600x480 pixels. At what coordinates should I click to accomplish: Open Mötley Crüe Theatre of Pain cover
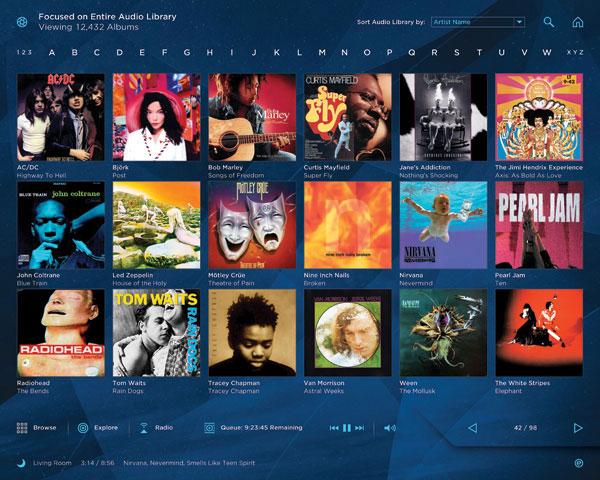pos(252,225)
